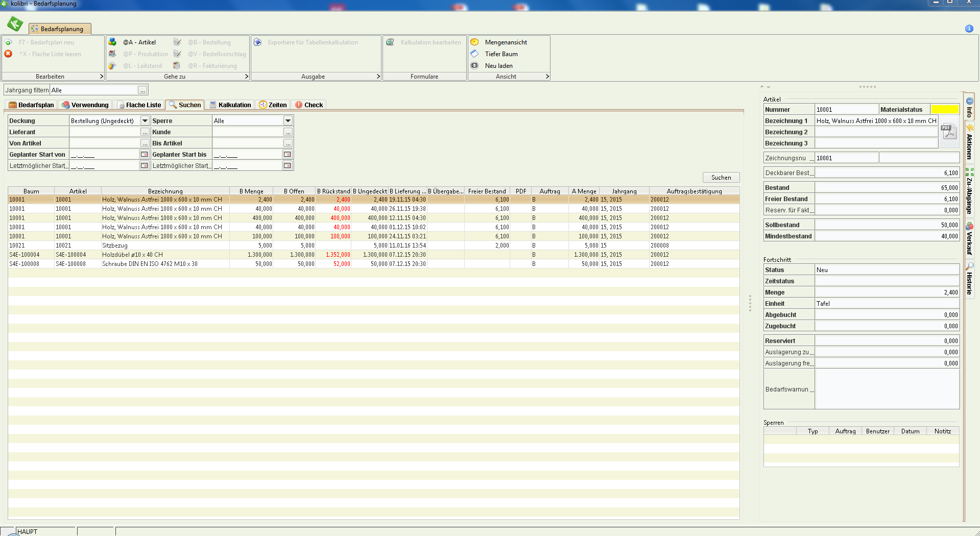
Task: Switch to the Check tab
Action: (309, 105)
